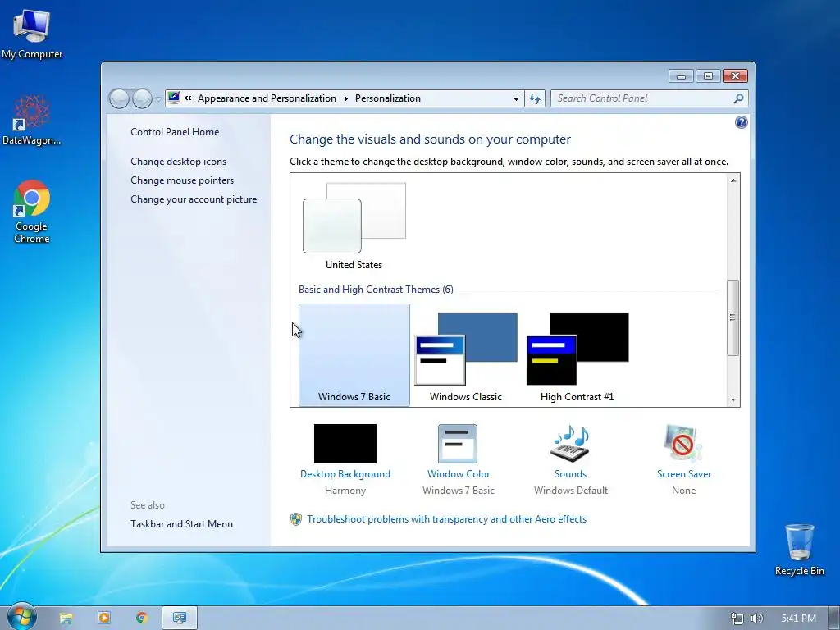Image resolution: width=840 pixels, height=630 pixels.
Task: Click the Back navigation button
Action: click(x=119, y=98)
